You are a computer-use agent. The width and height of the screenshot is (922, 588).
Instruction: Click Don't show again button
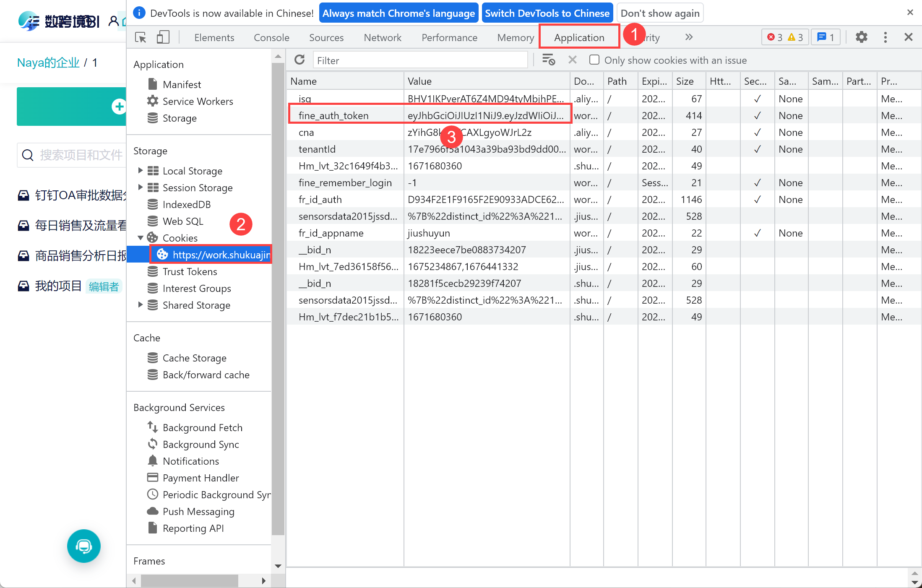click(660, 13)
